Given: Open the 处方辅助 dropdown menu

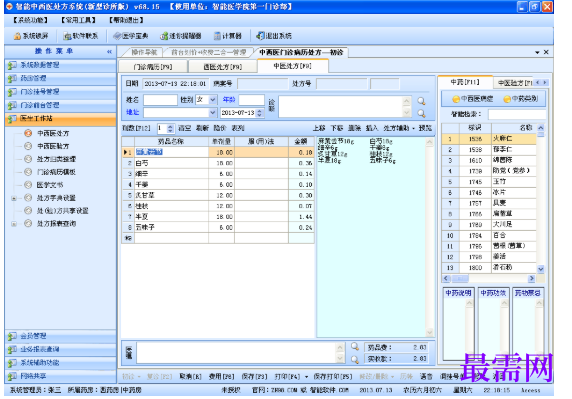Looking at the screenshot, I should pyautogui.click(x=399, y=128).
